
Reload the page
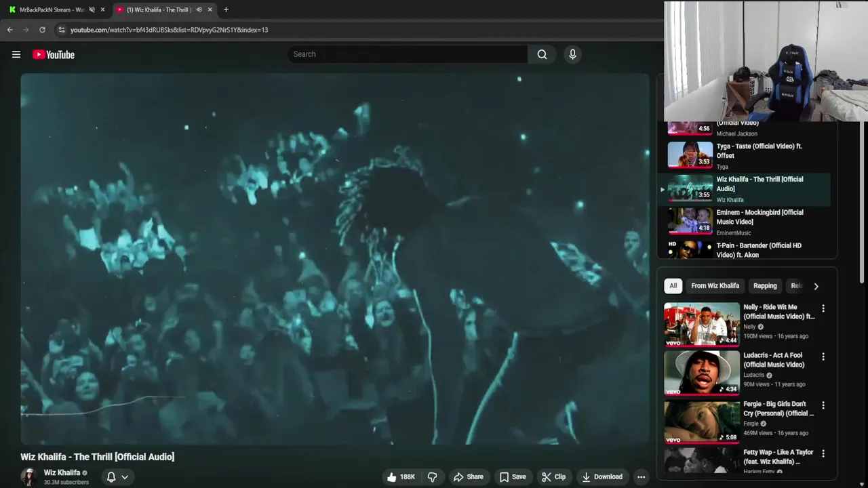42,30
